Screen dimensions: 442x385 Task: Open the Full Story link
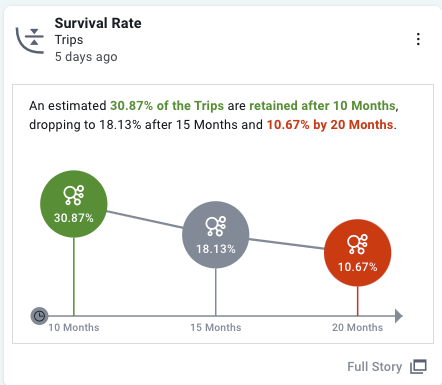(x=374, y=367)
